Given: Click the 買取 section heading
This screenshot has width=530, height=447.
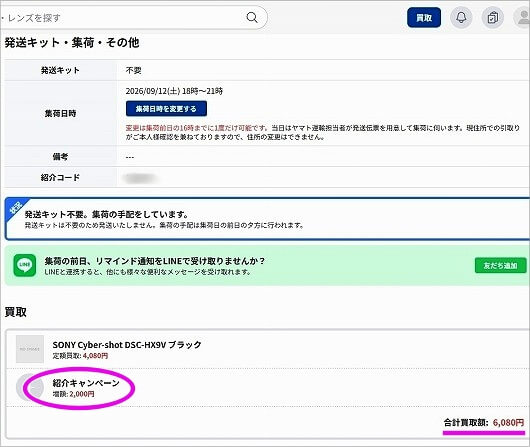Looking at the screenshot, I should (x=16, y=312).
